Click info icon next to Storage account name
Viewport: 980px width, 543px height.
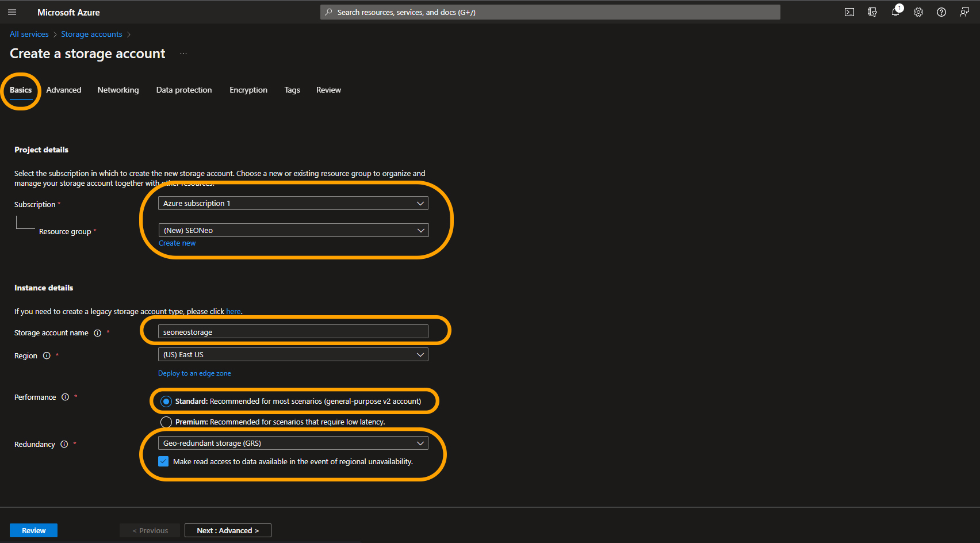(98, 333)
